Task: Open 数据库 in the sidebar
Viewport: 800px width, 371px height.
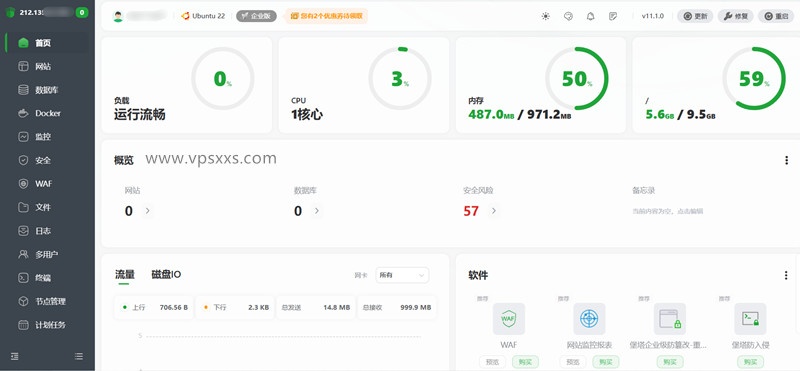Action: point(46,90)
